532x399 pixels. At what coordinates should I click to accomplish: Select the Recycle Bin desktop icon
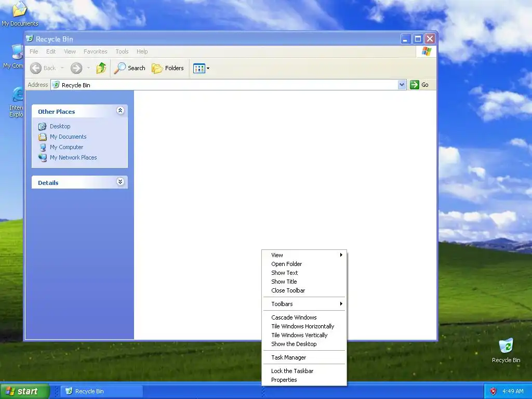coord(506,351)
